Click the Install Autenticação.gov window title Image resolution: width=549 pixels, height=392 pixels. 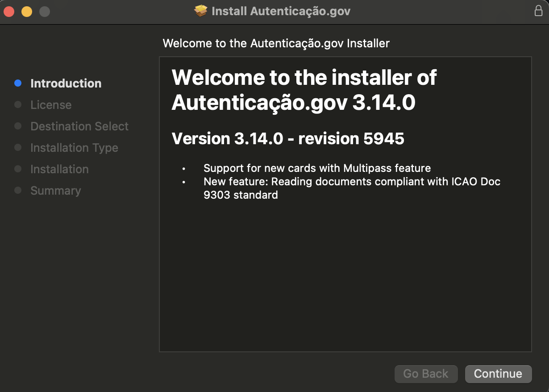pos(281,11)
